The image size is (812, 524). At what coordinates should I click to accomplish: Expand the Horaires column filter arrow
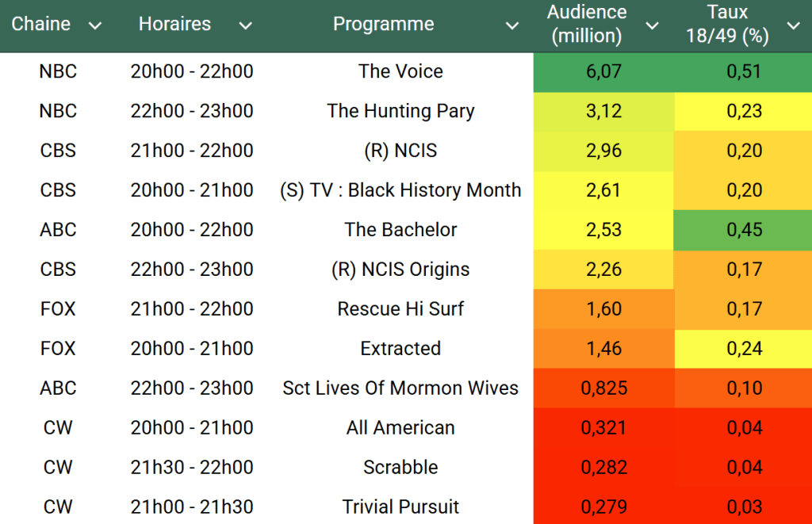coord(246,26)
